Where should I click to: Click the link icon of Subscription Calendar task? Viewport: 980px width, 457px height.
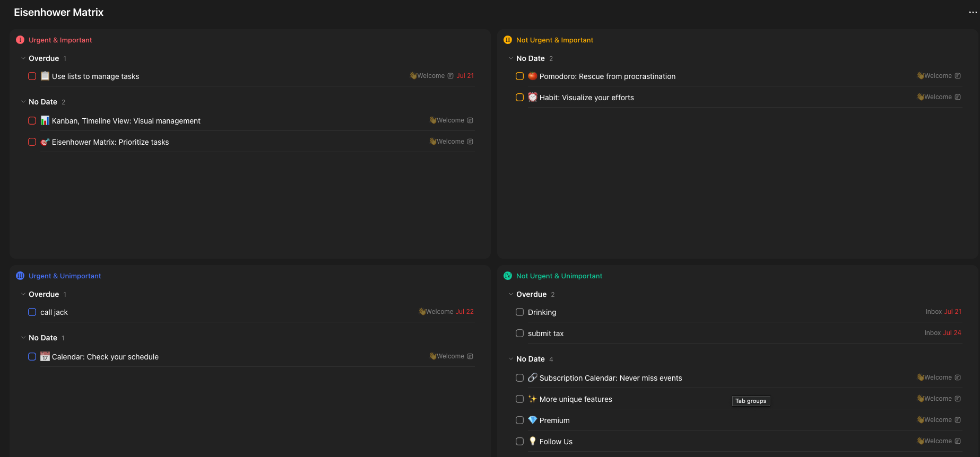(x=533, y=377)
